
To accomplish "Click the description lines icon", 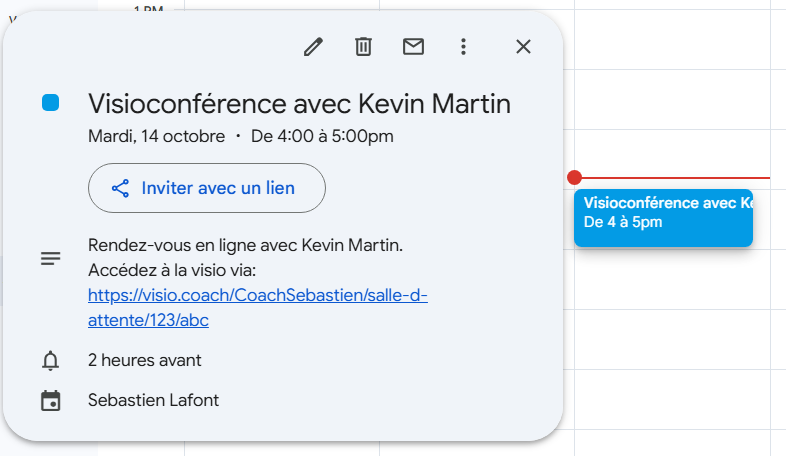I will 51,258.
